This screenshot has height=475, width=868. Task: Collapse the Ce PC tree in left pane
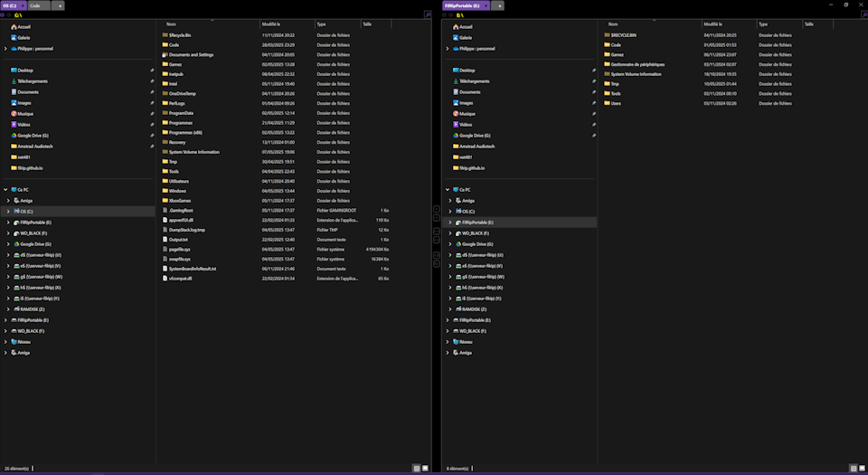pos(5,189)
